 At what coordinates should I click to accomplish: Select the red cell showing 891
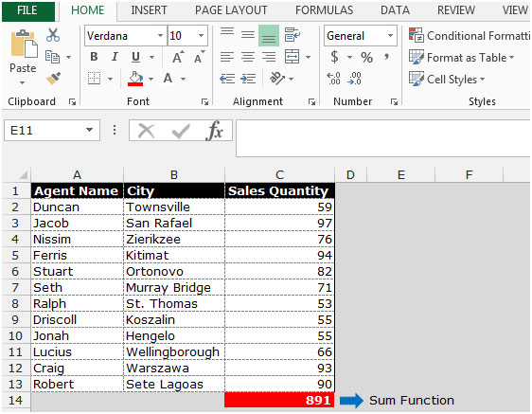tap(279, 400)
